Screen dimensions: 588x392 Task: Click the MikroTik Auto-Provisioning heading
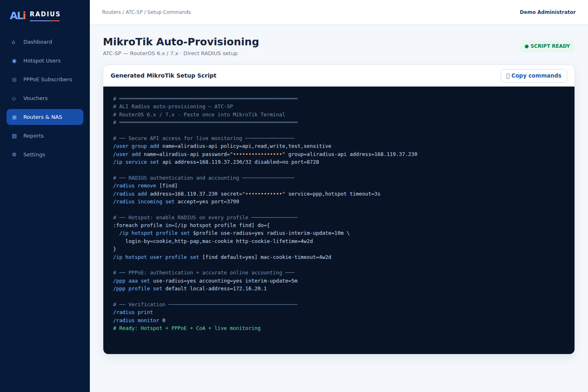[181, 42]
